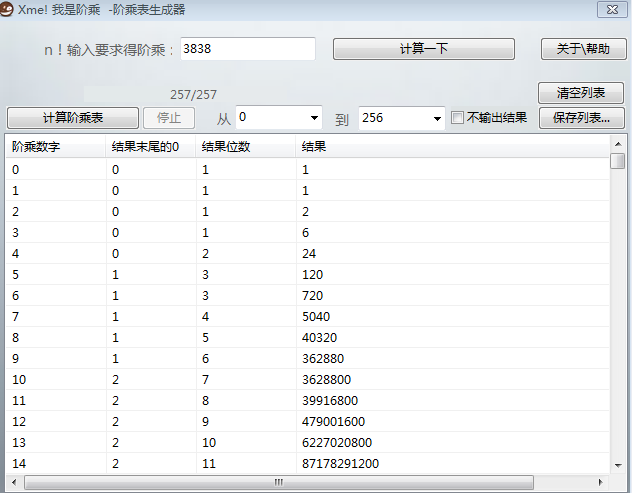Click the factorial input field containing 3838

tap(248, 49)
